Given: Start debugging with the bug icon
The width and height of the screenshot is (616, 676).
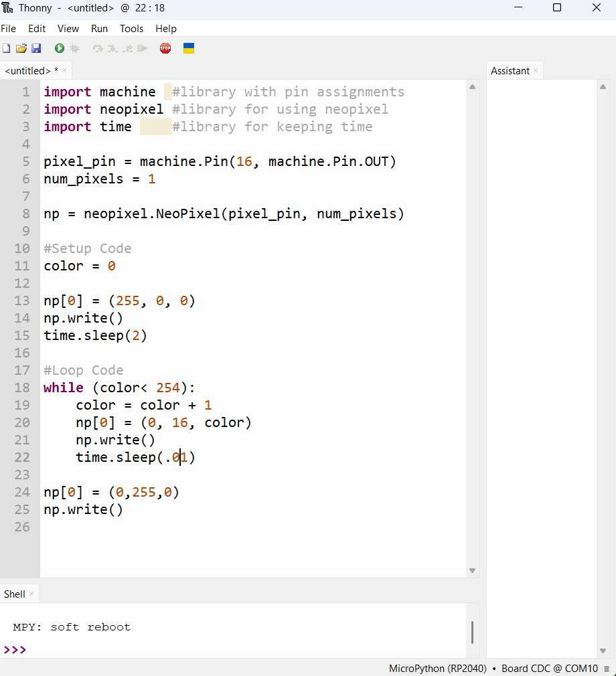Looking at the screenshot, I should coord(74,48).
